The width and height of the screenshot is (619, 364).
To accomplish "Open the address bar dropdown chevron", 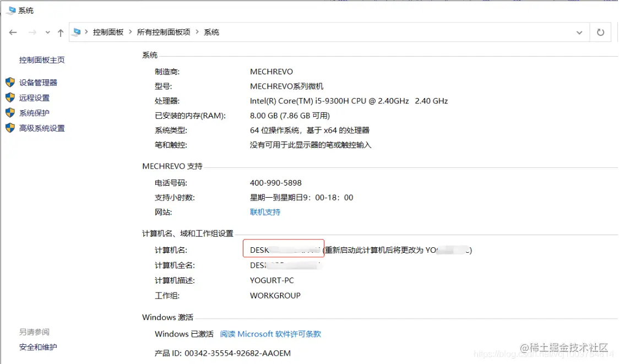I will [x=579, y=32].
